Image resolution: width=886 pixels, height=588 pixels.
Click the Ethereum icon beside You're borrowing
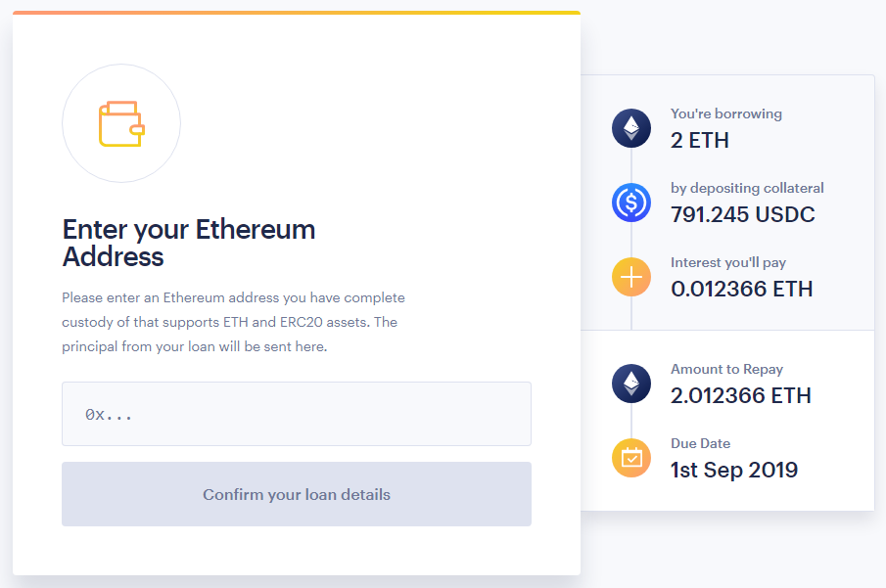[631, 128]
